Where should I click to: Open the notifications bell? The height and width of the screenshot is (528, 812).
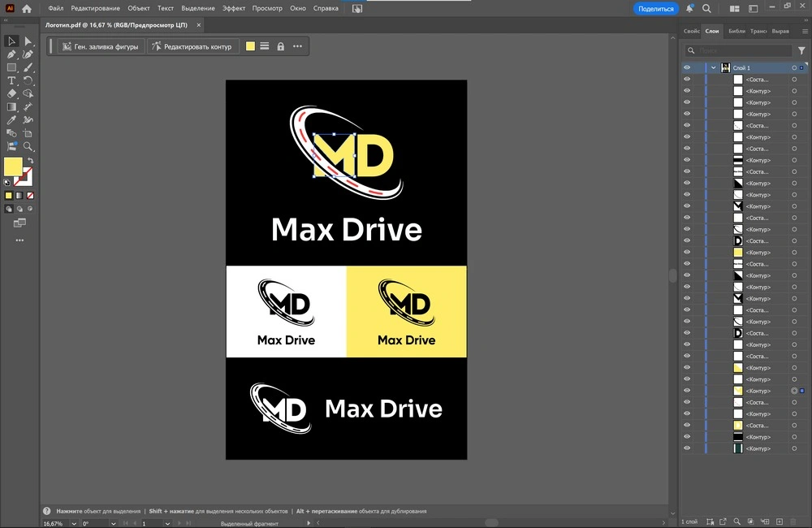tap(689, 8)
